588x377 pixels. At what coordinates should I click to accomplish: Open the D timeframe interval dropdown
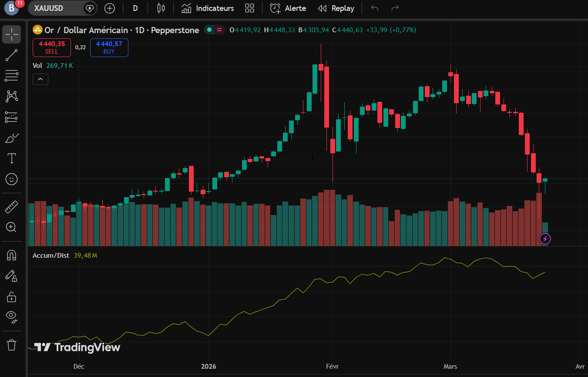point(135,8)
